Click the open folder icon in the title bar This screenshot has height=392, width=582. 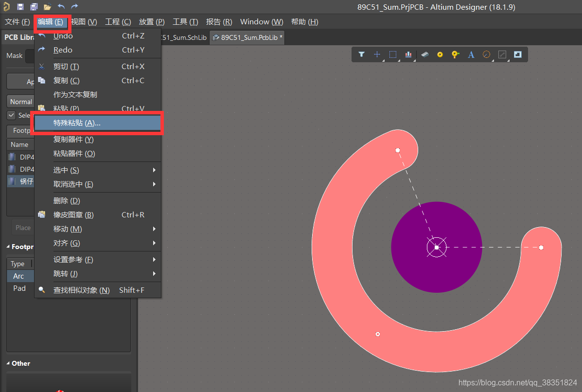(x=47, y=7)
